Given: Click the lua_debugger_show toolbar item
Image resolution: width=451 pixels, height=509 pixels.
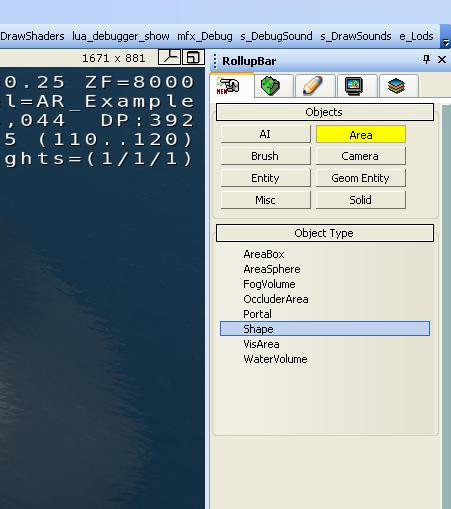Looking at the screenshot, I should click(121, 36).
